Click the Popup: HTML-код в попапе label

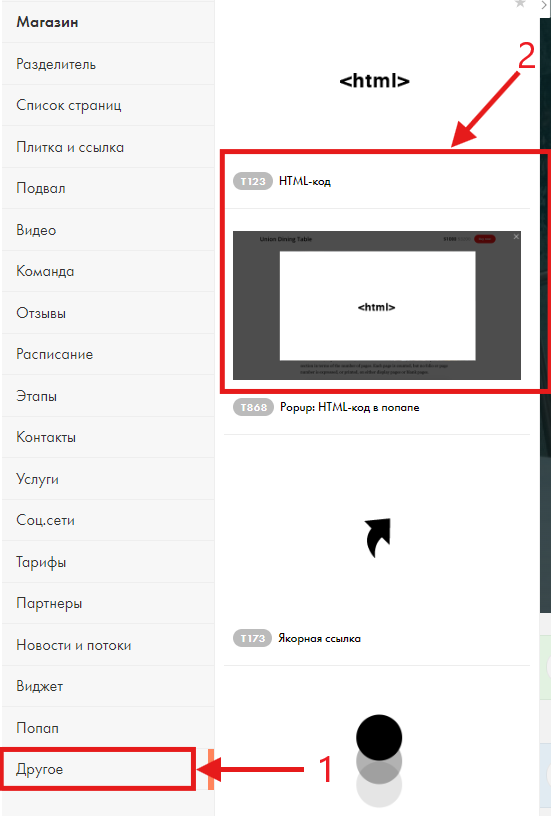coord(350,407)
